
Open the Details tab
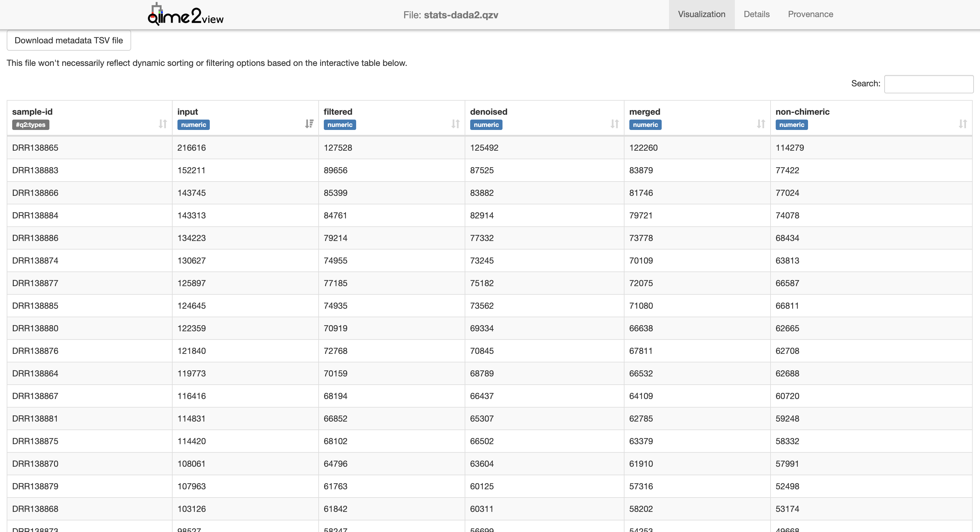coord(756,14)
